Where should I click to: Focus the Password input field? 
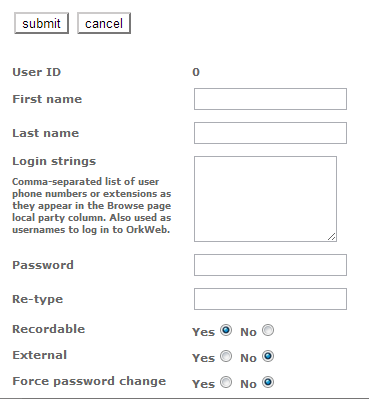(270, 265)
